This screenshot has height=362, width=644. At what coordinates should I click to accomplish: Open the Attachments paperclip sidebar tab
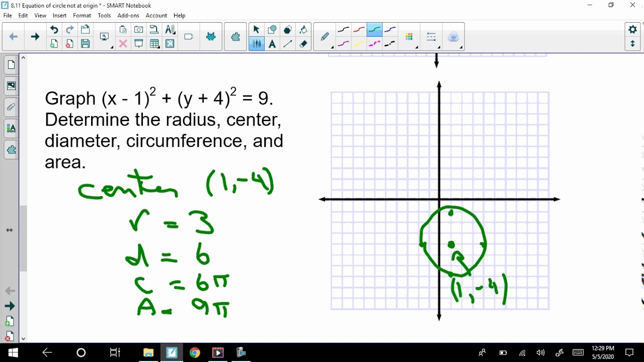point(11,107)
